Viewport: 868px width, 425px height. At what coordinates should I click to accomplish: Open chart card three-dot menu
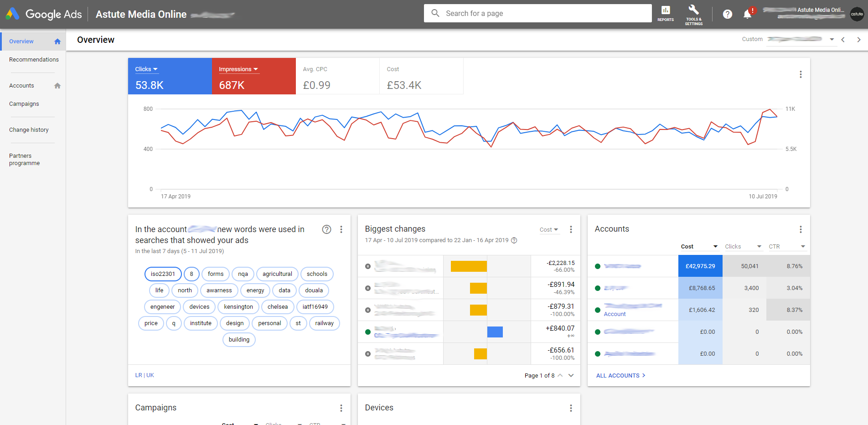[801, 74]
